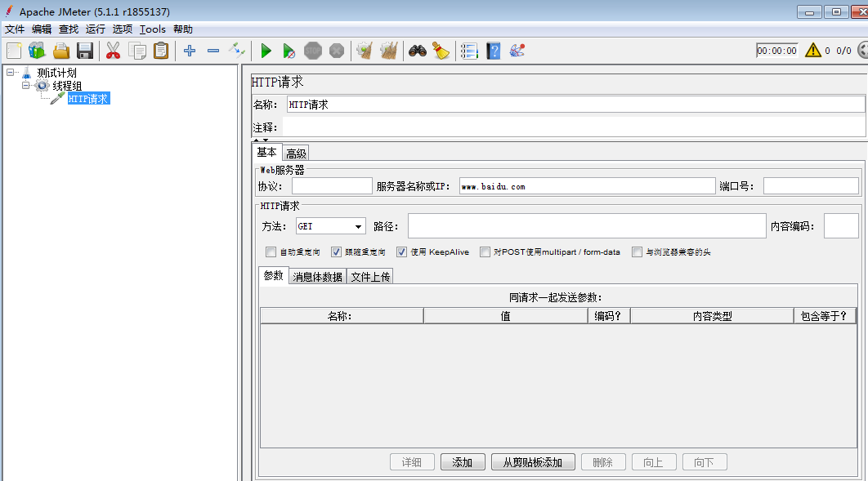Save the test plan with floppy icon
868x481 pixels.
85,51
